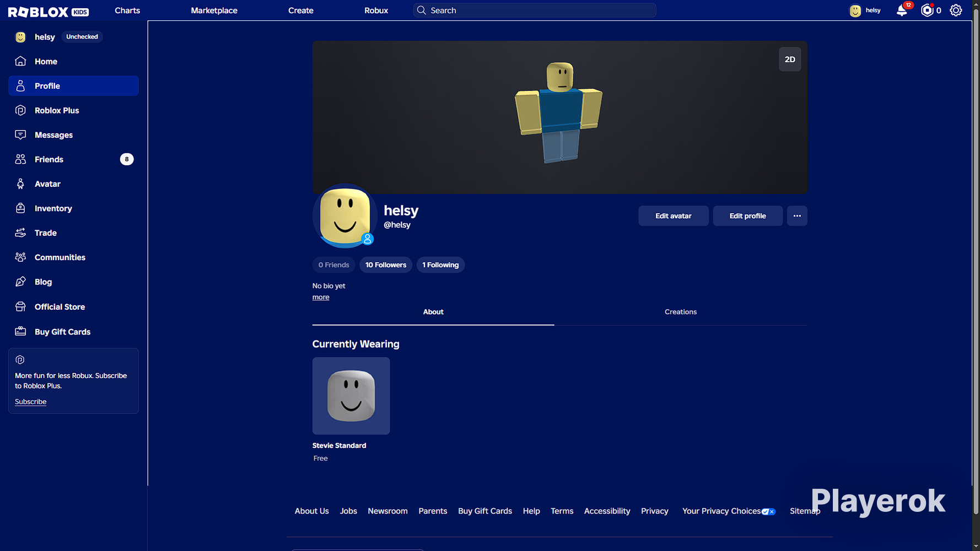Open the Robux balance icon
Image resolution: width=980 pixels, height=551 pixels.
(927, 10)
